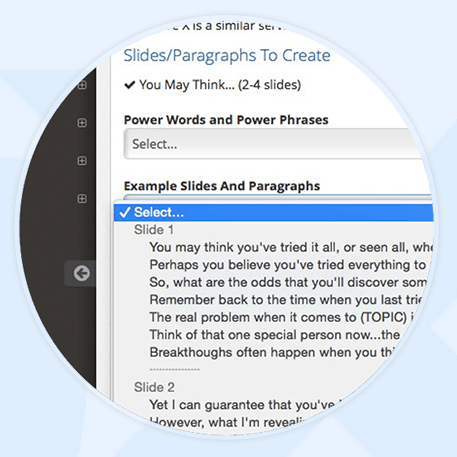
Task: Toggle the You May Think checkmark
Action: [x=129, y=85]
